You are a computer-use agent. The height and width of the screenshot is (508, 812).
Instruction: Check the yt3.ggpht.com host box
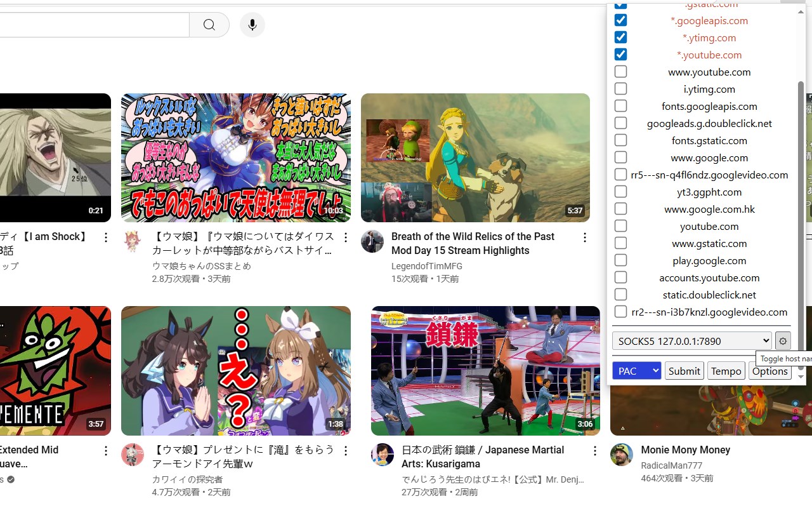tap(620, 192)
